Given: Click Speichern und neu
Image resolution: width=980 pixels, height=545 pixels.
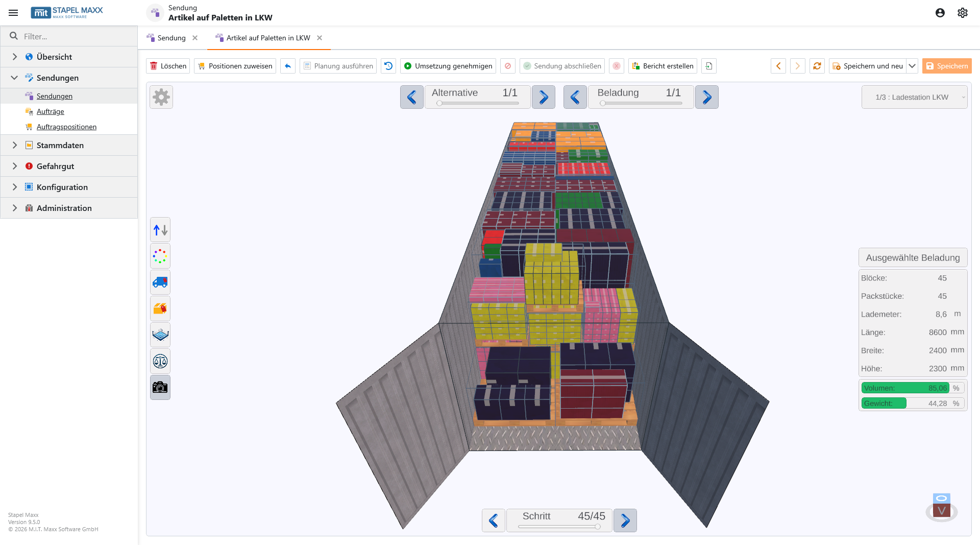Looking at the screenshot, I should 868,66.
